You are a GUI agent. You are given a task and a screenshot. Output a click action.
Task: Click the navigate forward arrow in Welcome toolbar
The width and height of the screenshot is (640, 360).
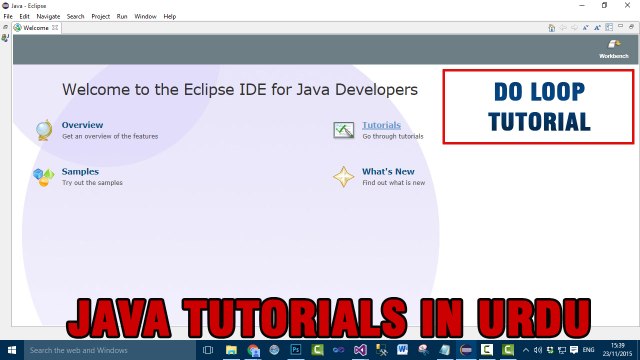point(574,27)
